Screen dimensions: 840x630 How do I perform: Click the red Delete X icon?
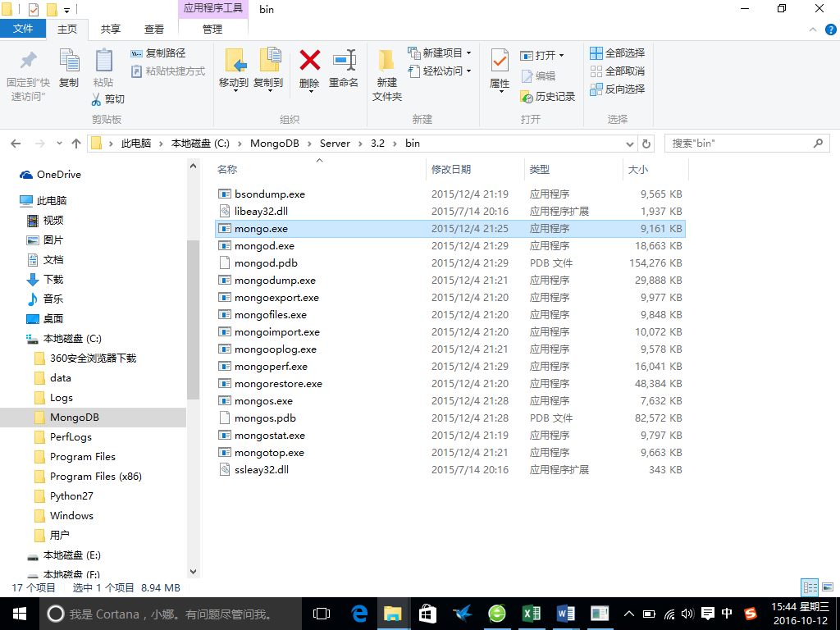coord(309,60)
